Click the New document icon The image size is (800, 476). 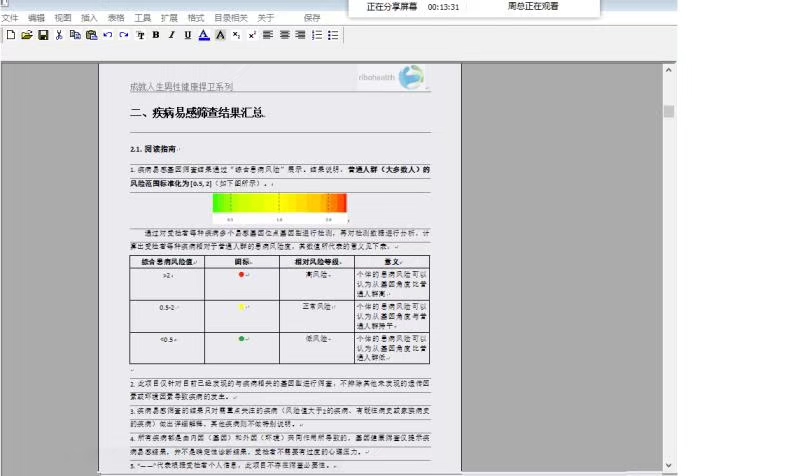click(x=11, y=35)
